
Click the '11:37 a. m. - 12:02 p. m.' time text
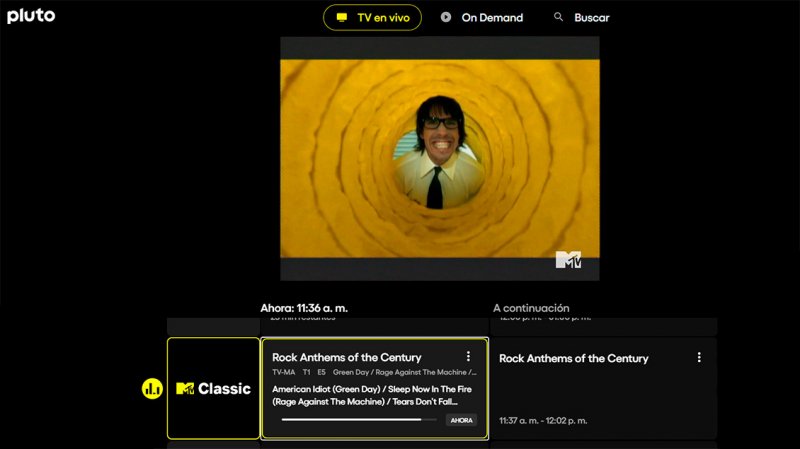(543, 421)
